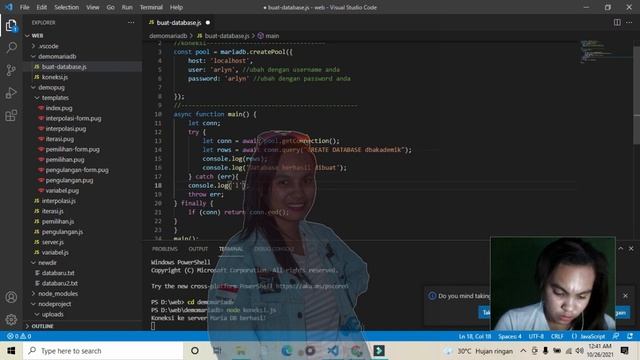
Task: Open index.pug in the templates folder
Action: point(59,108)
